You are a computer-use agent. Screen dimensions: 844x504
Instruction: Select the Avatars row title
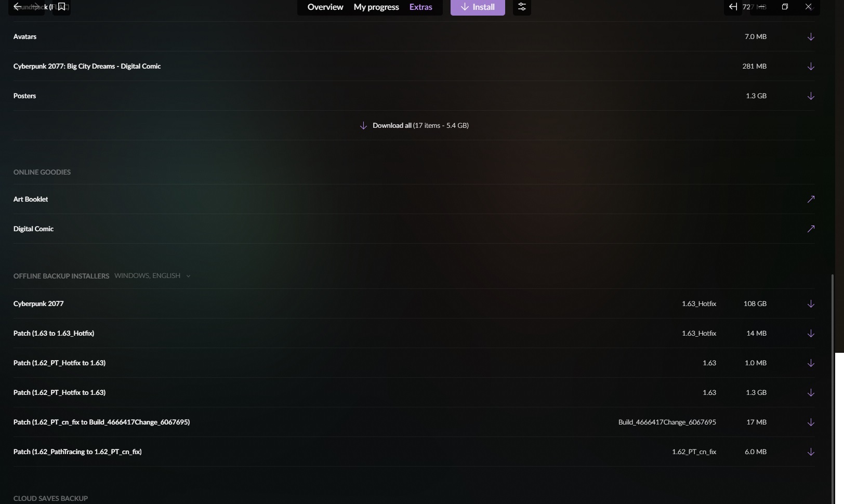pyautogui.click(x=25, y=37)
